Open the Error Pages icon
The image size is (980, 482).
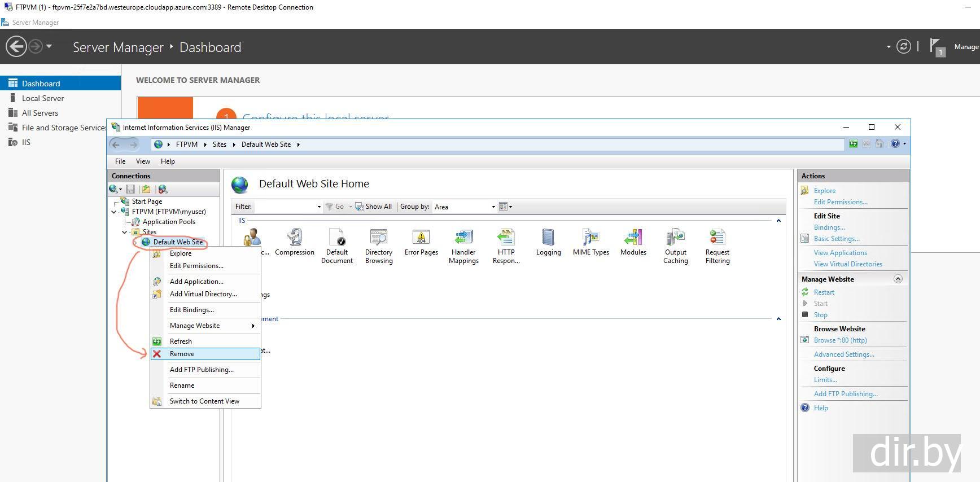[x=421, y=243]
